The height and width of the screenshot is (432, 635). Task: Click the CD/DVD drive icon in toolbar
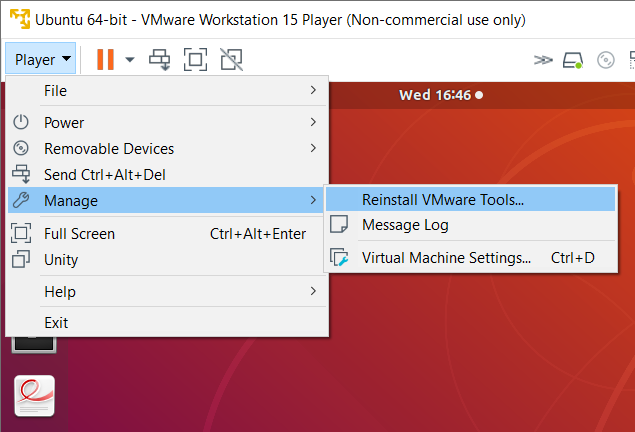coord(605,60)
